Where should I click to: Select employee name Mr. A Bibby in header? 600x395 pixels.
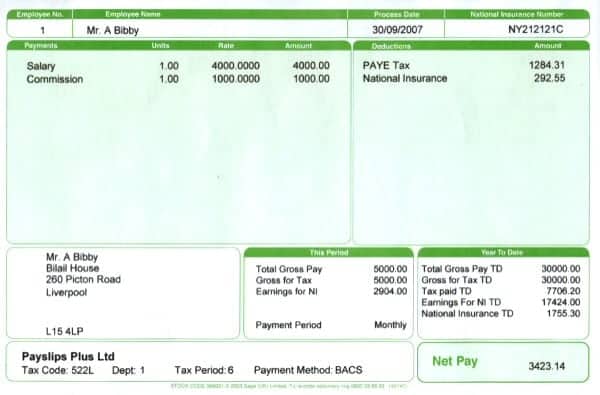pyautogui.click(x=112, y=30)
